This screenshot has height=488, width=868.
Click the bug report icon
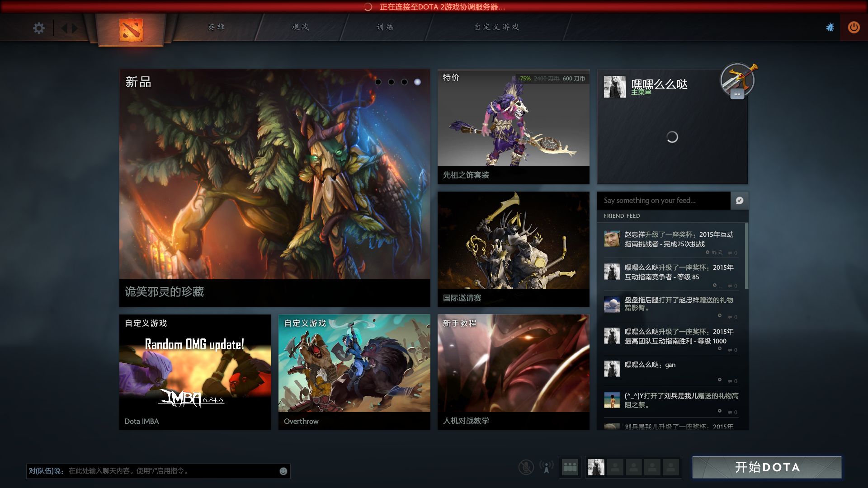point(830,27)
